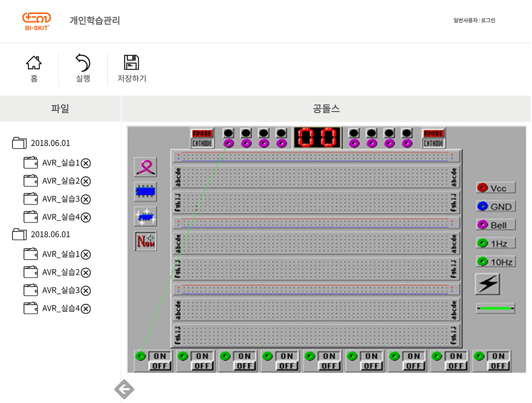
Task: Open first AVR_실습3 file
Action: pos(61,199)
